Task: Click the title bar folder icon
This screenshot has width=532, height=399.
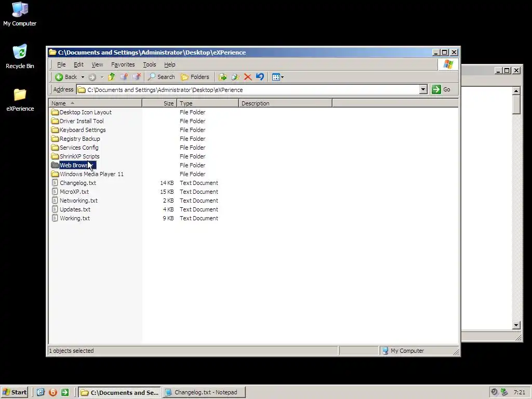Action: coord(52,52)
